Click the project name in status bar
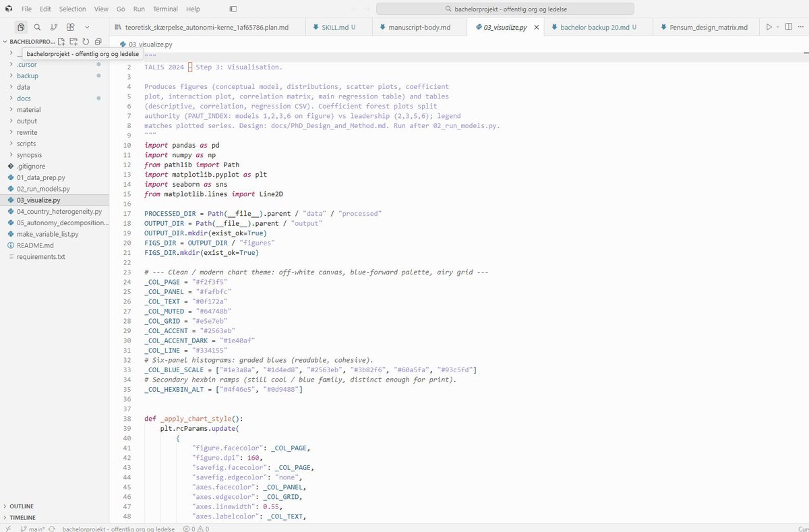 pos(118,529)
